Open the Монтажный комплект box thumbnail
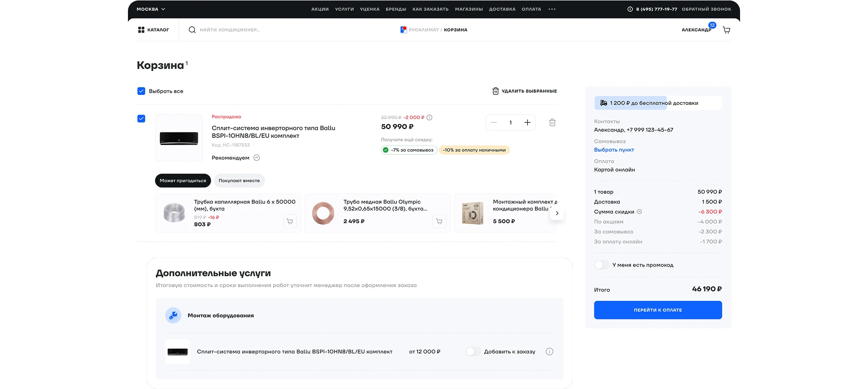The width and height of the screenshot is (868, 389). (x=473, y=213)
